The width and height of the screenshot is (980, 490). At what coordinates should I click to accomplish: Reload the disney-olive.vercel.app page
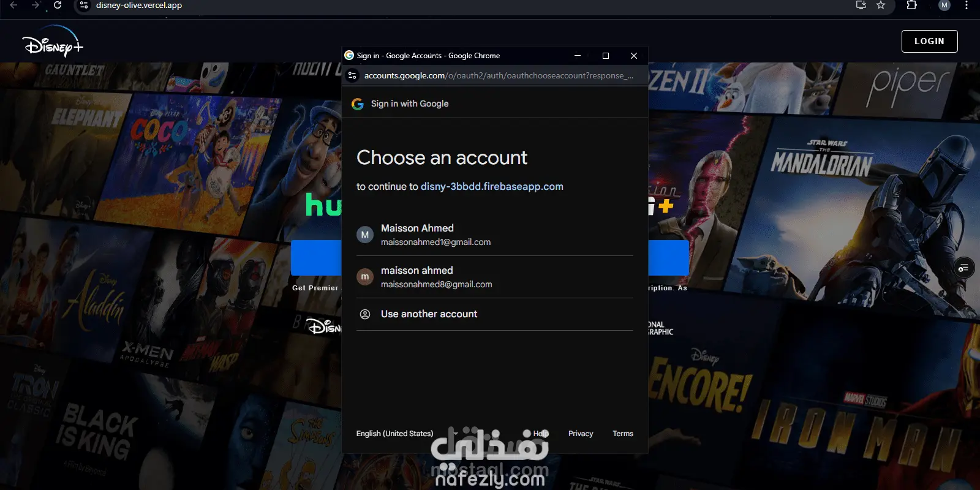pyautogui.click(x=58, y=5)
